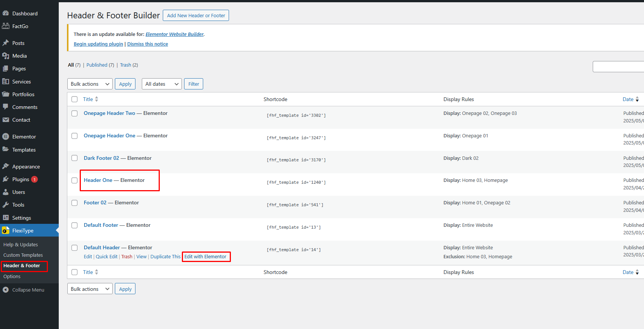The width and height of the screenshot is (644, 329).
Task: Open the top Bulk actions dropdown
Action: tap(90, 84)
